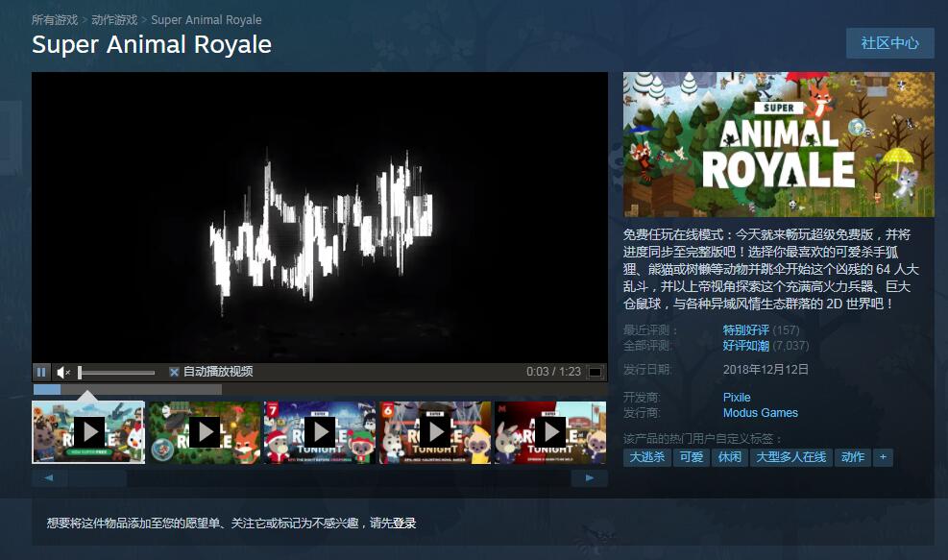This screenshot has width=948, height=560.
Task: Pause the trailer video
Action: (41, 372)
